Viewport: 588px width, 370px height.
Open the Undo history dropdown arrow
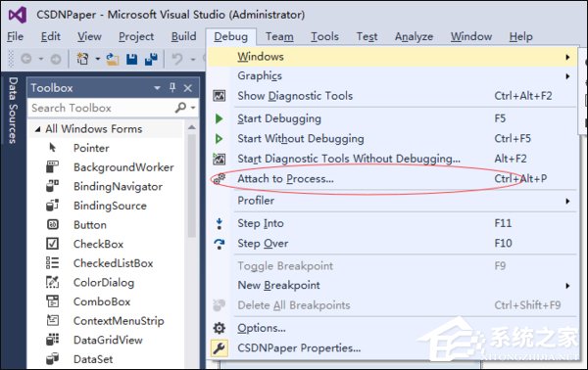click(193, 59)
